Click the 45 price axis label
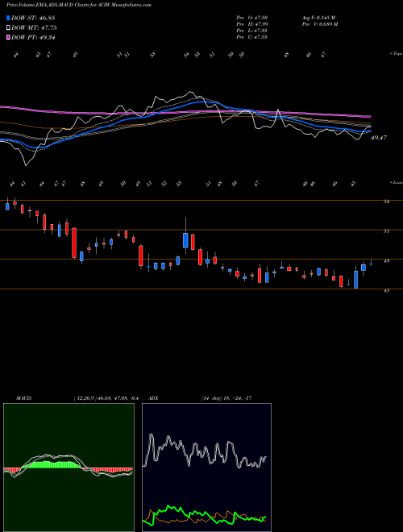Image resolution: width=403 pixels, height=532 pixels. tap(386, 290)
